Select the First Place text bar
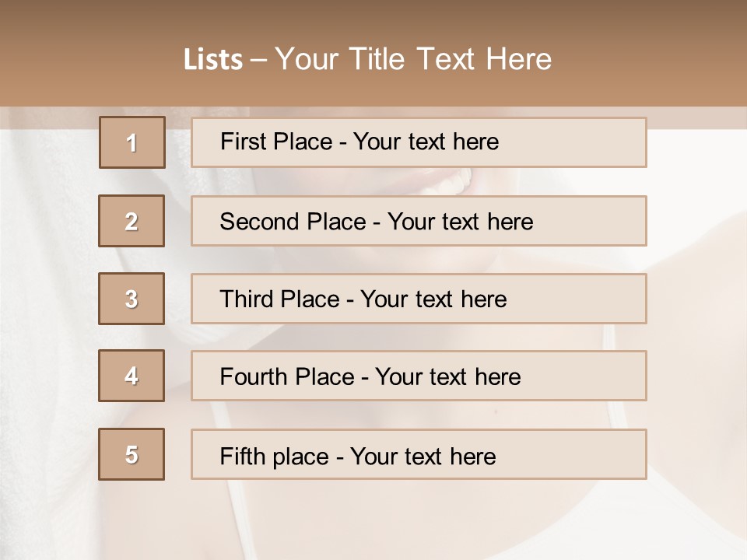Viewport: 747px width, 560px height. tap(419, 142)
